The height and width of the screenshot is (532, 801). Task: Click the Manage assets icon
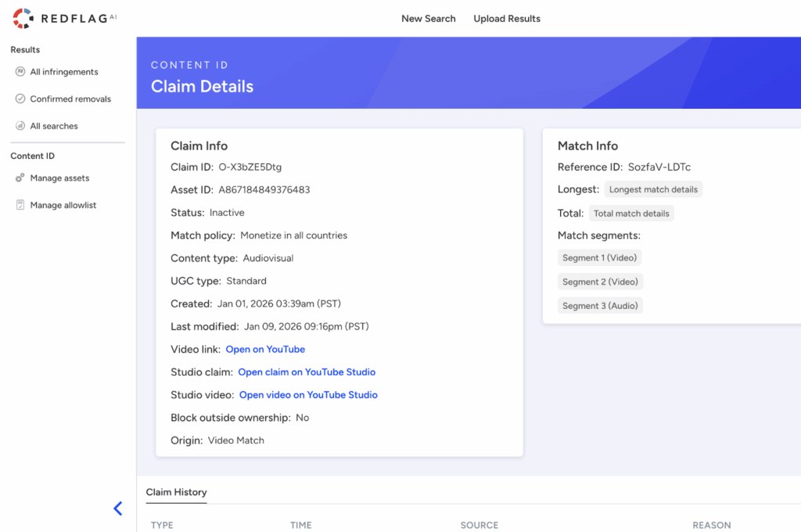[20, 178]
